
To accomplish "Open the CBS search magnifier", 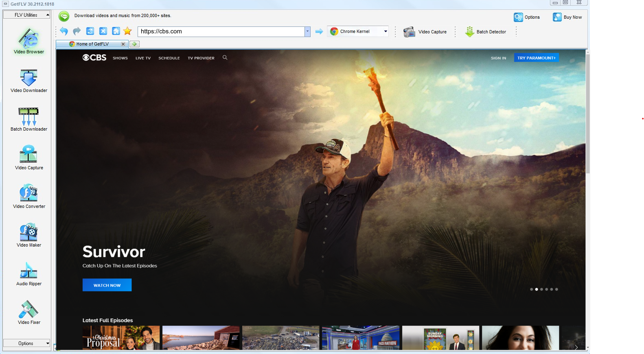I will click(x=225, y=58).
